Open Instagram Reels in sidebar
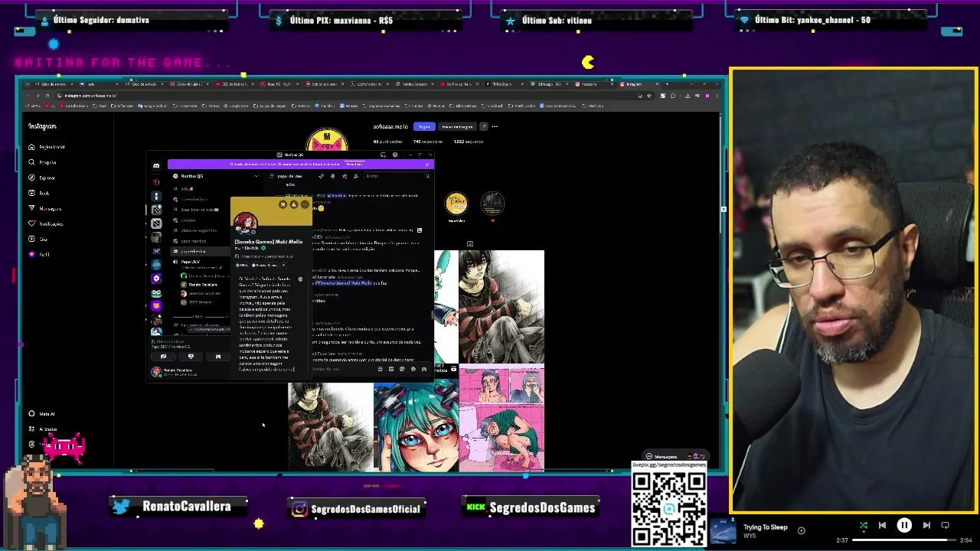The image size is (980, 551). (39, 193)
